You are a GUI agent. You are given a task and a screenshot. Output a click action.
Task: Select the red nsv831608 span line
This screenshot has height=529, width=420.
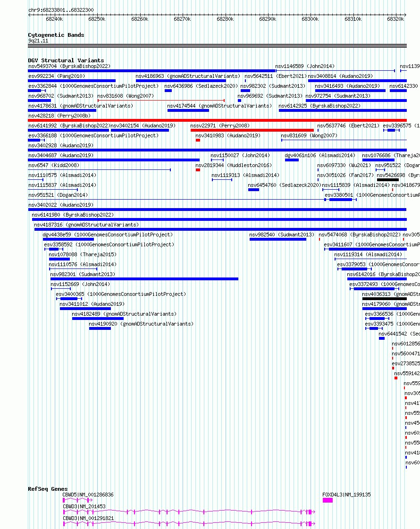(161, 101)
